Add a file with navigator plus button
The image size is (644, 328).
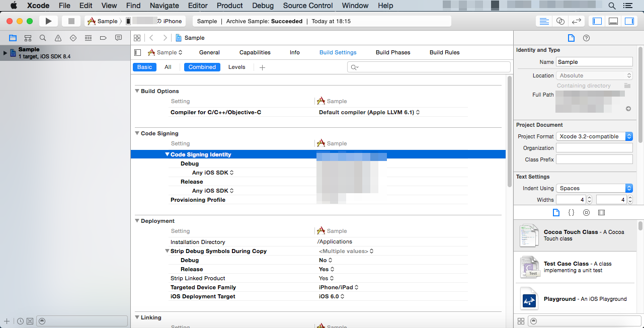coord(7,321)
